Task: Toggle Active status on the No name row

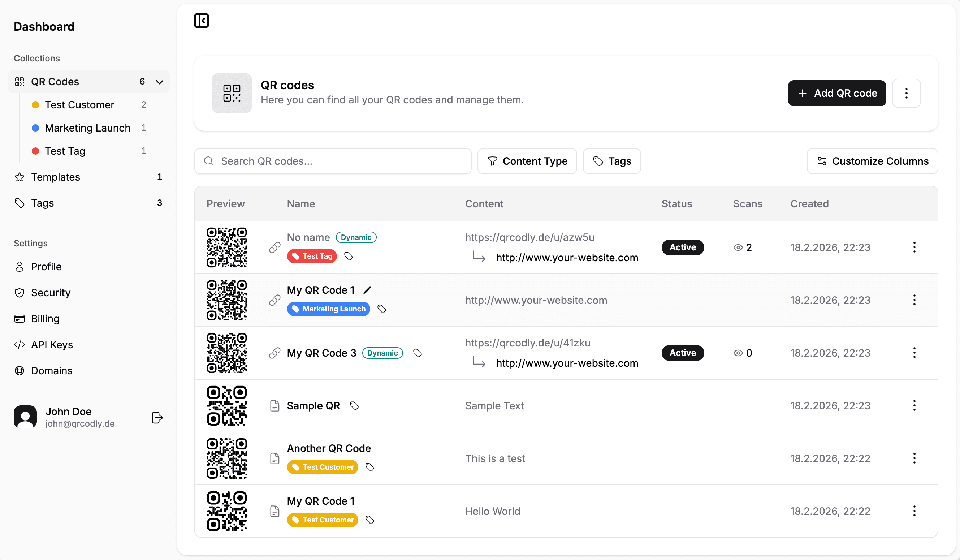Action: pyautogui.click(x=682, y=247)
